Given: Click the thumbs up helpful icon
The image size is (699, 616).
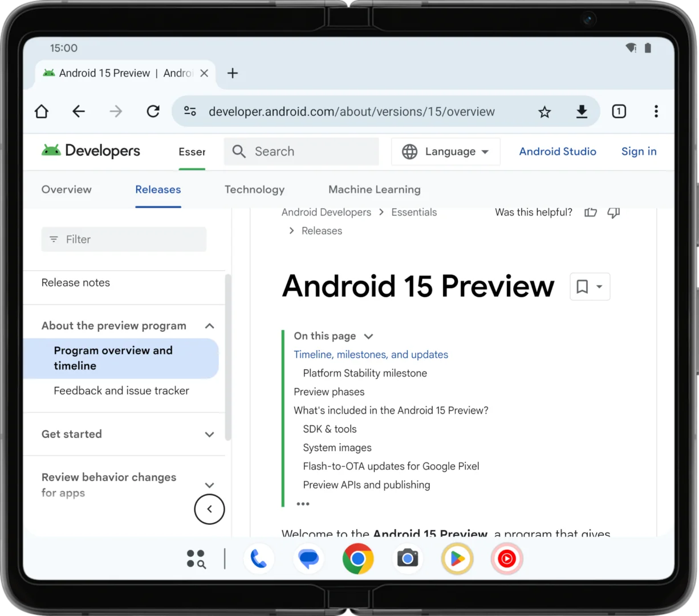Looking at the screenshot, I should pyautogui.click(x=591, y=212).
